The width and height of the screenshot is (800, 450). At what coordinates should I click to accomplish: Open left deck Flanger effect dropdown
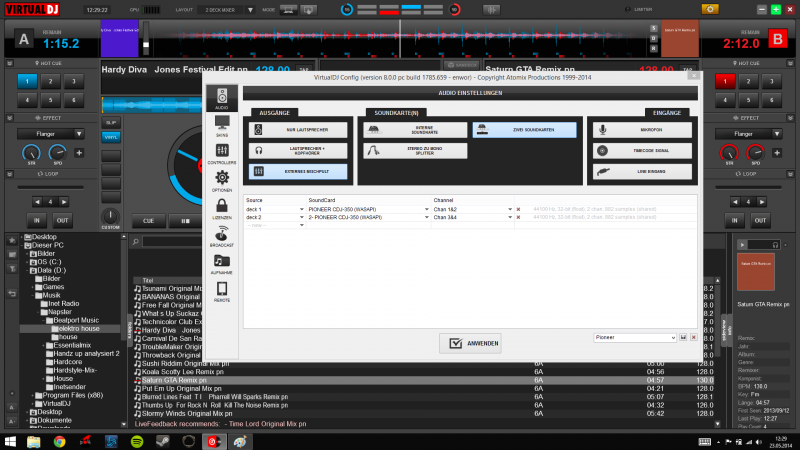point(79,134)
